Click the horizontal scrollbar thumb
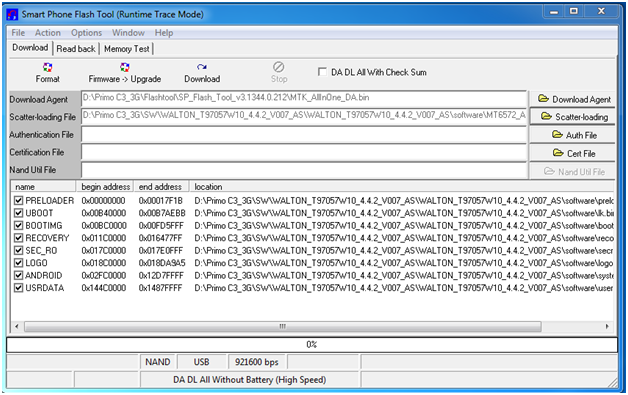 [283, 326]
